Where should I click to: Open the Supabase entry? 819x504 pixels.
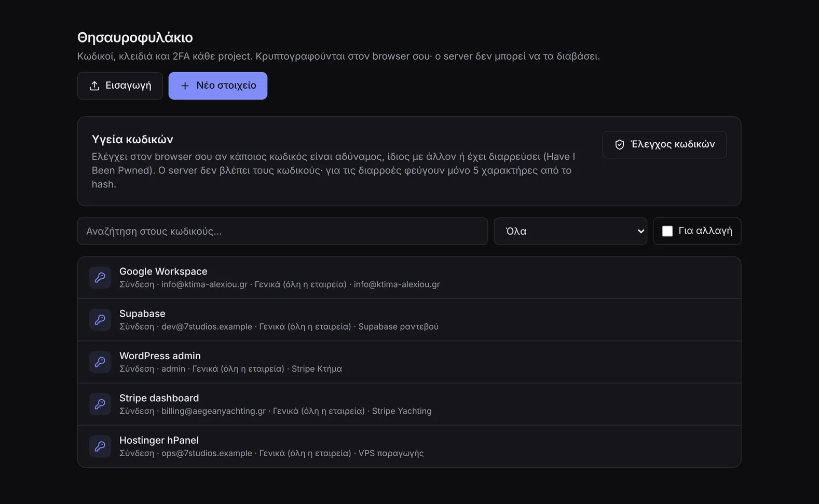[x=409, y=320]
